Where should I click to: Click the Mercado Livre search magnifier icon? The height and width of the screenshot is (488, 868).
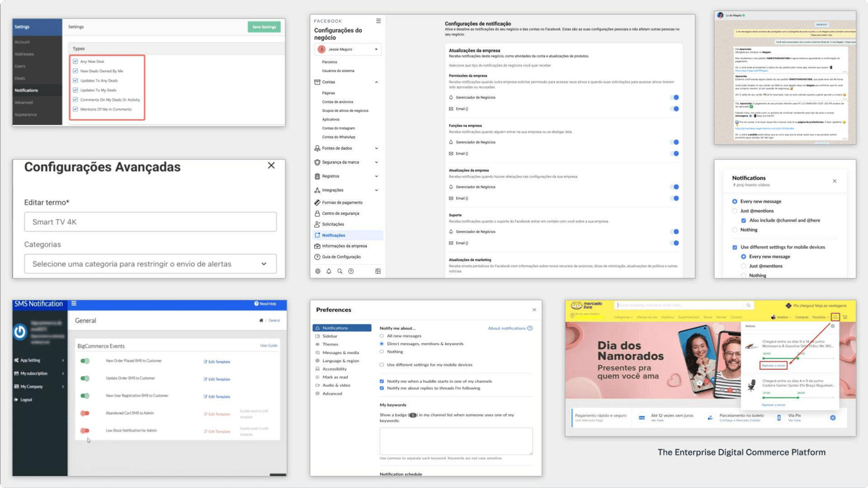click(748, 305)
